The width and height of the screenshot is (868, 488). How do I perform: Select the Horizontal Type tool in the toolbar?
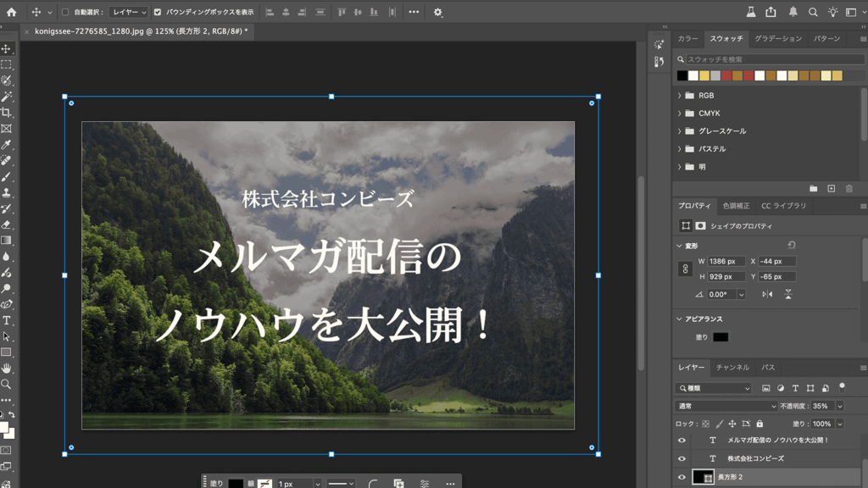point(7,320)
